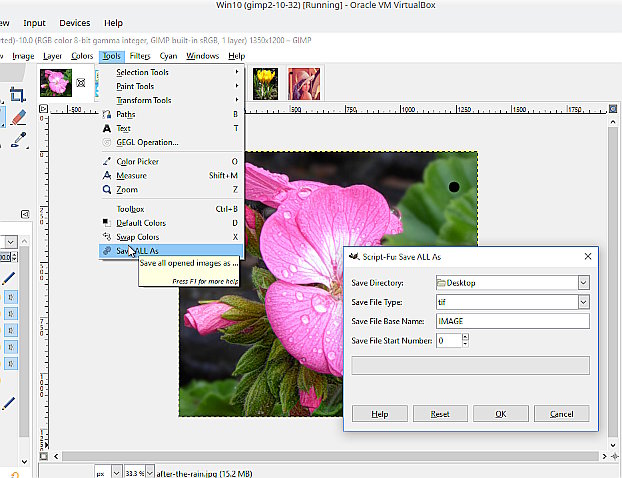Switch to pink flower image thumbnail tab
This screenshot has height=478, width=622.
click(54, 82)
